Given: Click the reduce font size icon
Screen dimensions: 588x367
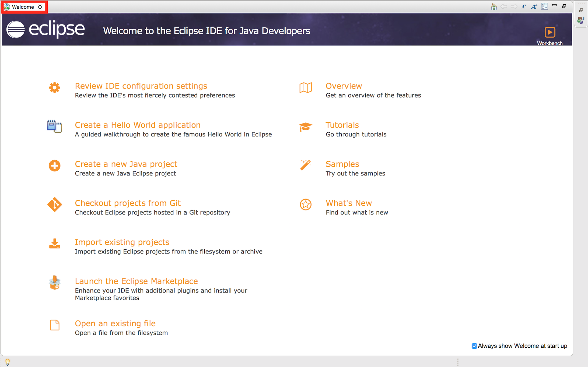Looking at the screenshot, I should click(524, 7).
